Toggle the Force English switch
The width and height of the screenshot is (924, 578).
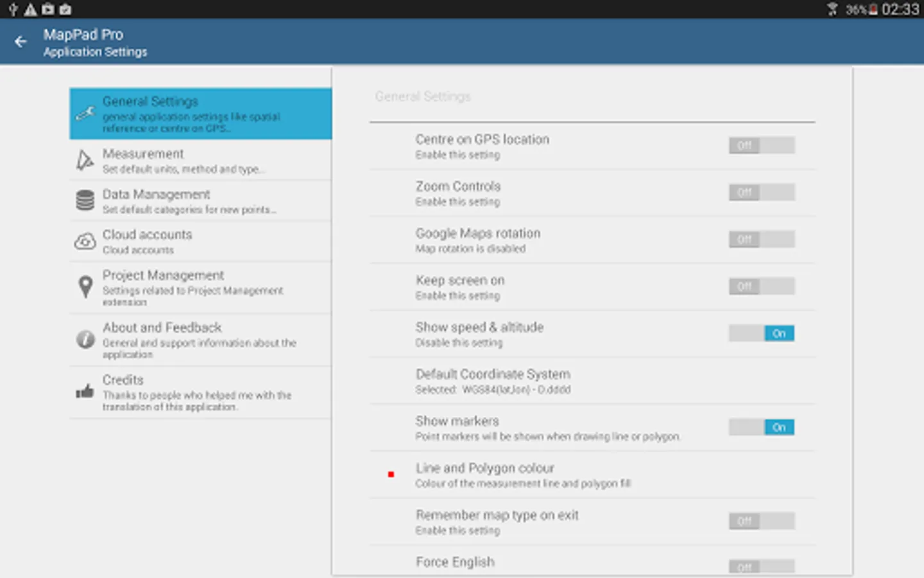click(x=762, y=566)
